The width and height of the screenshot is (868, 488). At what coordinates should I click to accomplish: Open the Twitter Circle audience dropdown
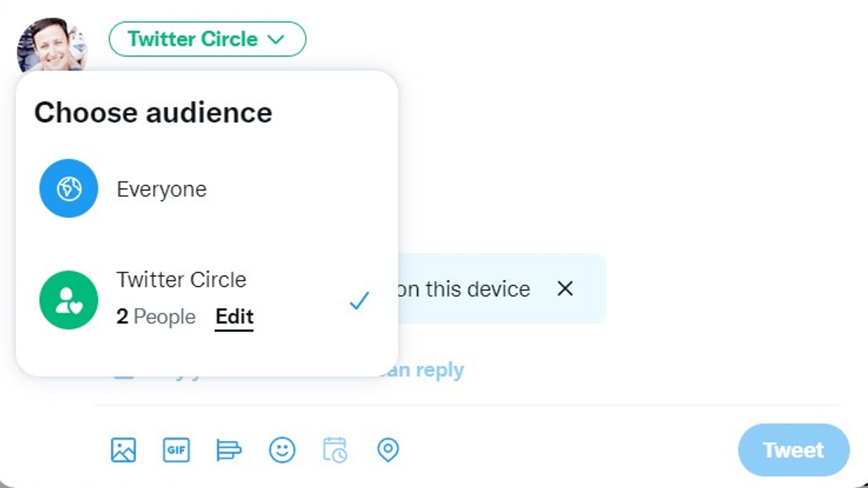point(207,39)
